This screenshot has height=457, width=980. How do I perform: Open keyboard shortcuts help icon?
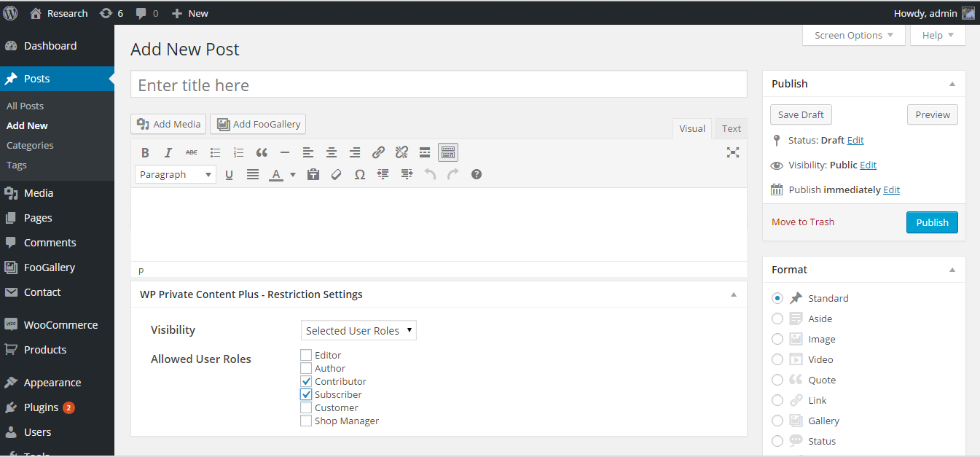point(477,174)
